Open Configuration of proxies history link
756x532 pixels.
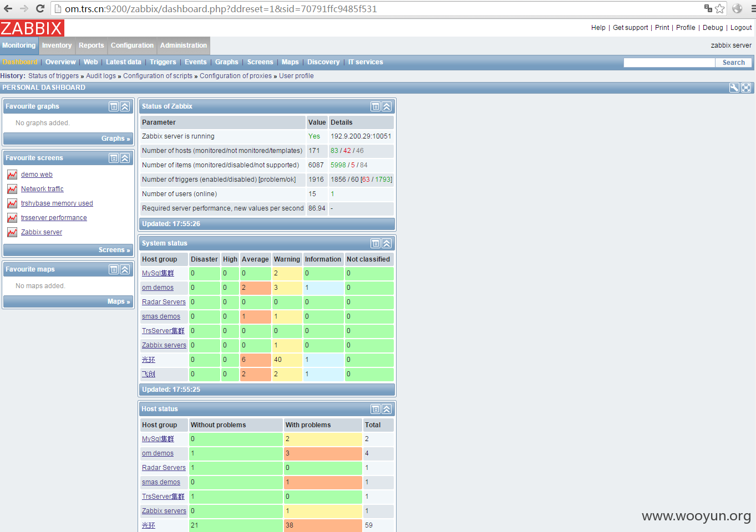[236, 76]
